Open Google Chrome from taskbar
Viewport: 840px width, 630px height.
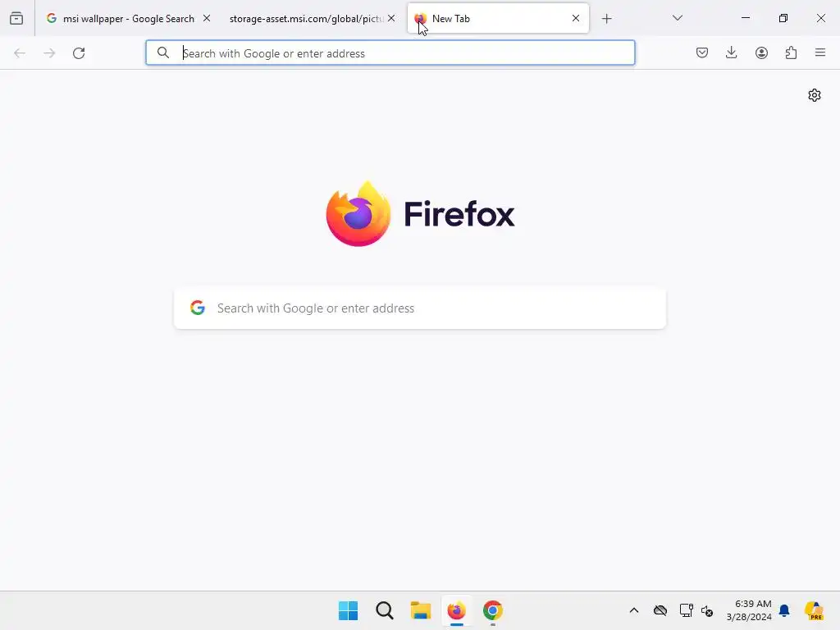pos(493,610)
